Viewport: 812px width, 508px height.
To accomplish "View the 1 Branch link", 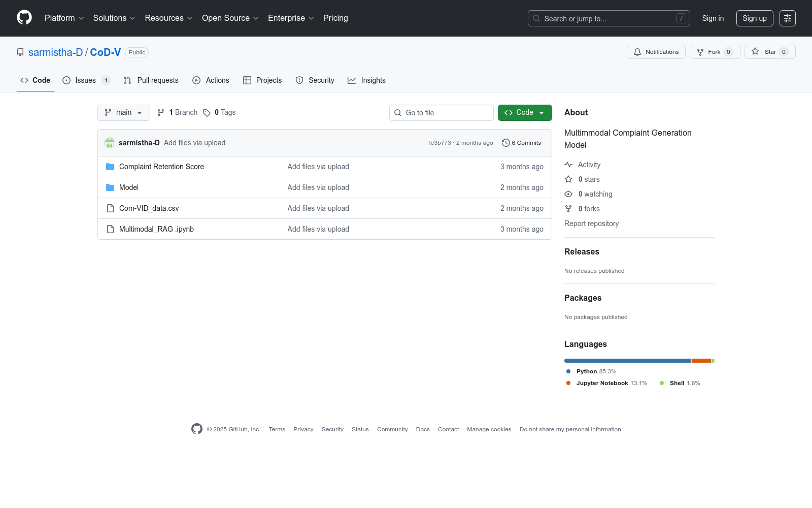I will tap(177, 112).
